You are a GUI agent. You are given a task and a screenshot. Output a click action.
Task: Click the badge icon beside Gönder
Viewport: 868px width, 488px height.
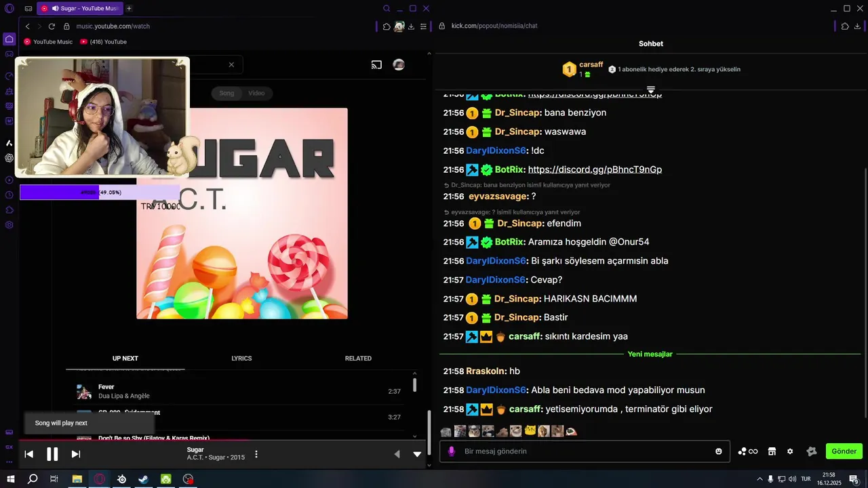click(812, 451)
